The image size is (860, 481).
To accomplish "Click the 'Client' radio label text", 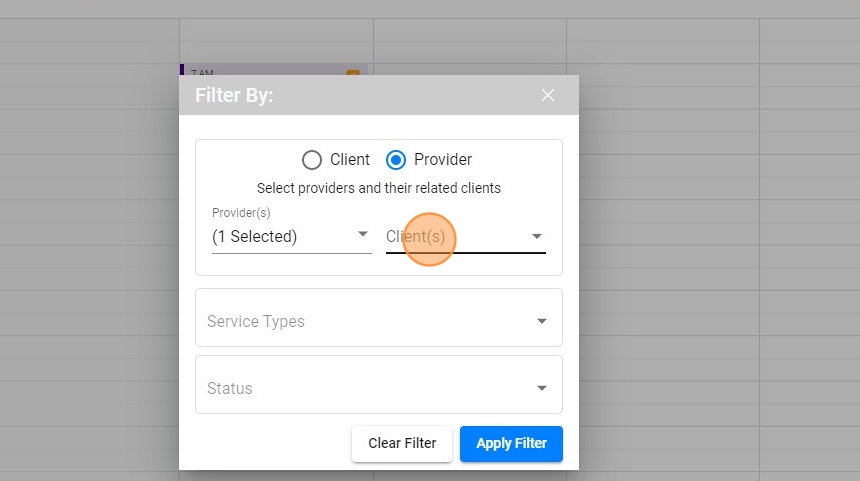I will (x=349, y=160).
